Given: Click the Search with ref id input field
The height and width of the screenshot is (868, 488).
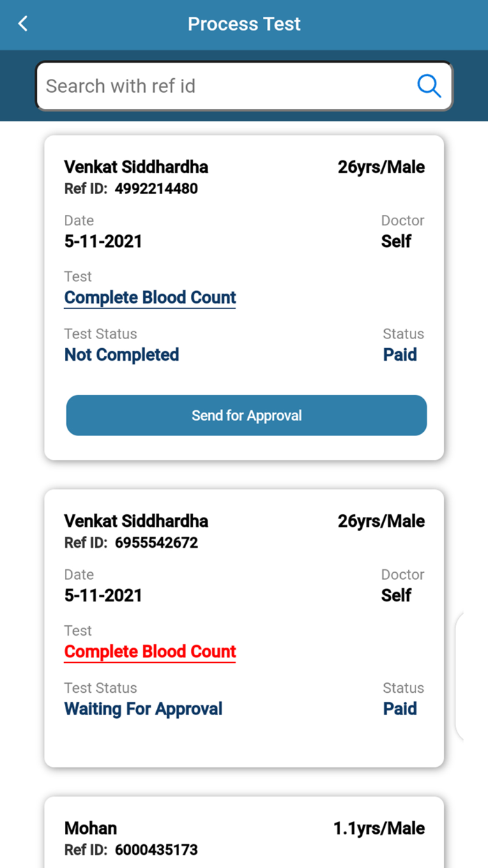Looking at the screenshot, I should pyautogui.click(x=209, y=85).
